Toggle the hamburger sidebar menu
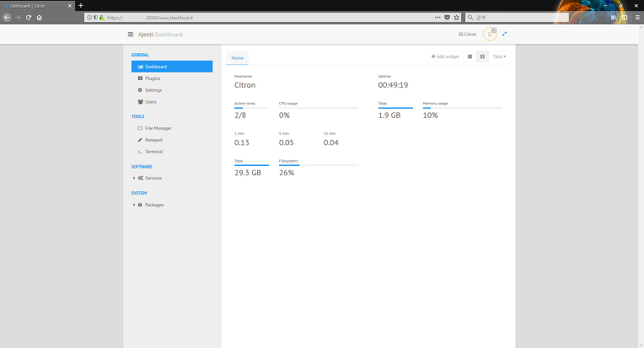This screenshot has height=348, width=644. point(131,35)
